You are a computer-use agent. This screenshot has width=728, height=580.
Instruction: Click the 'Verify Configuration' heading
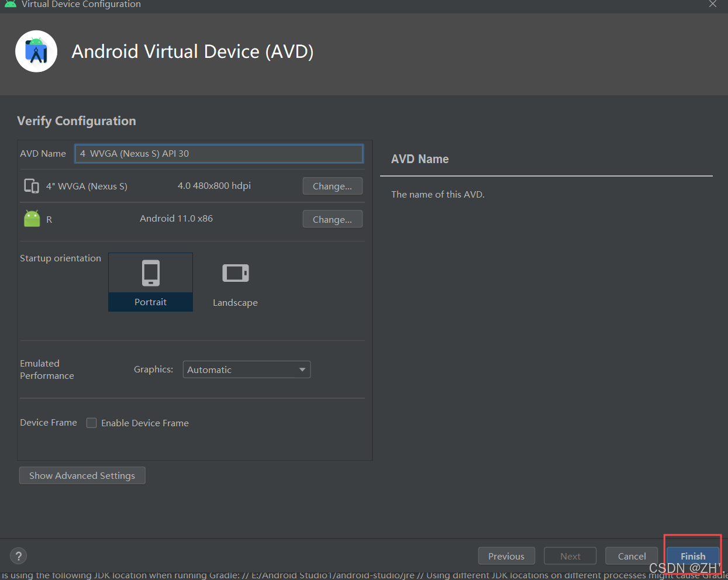[77, 121]
